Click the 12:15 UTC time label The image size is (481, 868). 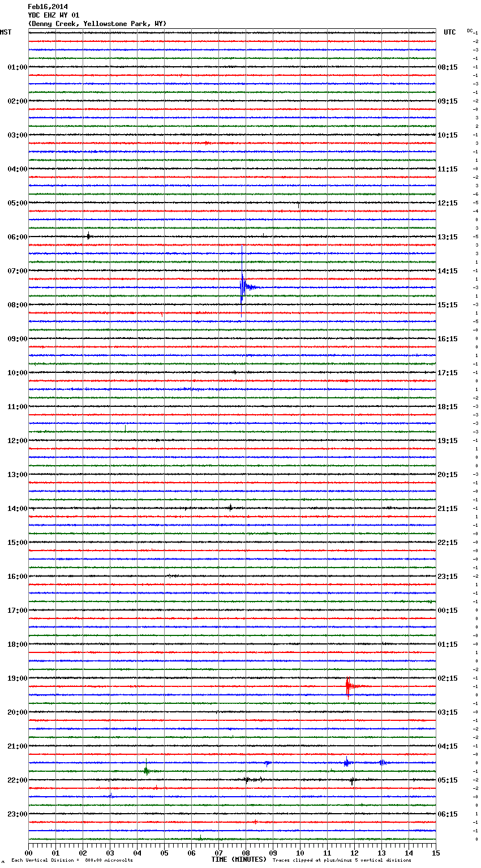[x=448, y=203]
